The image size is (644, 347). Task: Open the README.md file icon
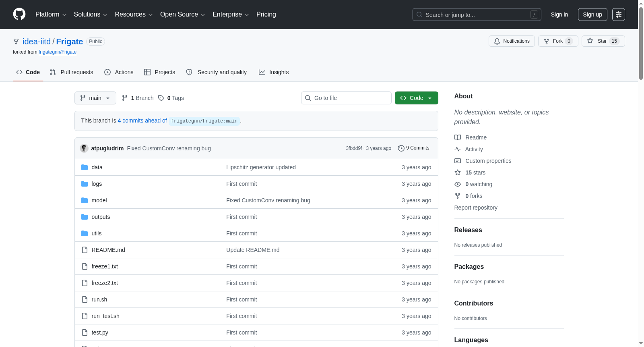pyautogui.click(x=85, y=250)
